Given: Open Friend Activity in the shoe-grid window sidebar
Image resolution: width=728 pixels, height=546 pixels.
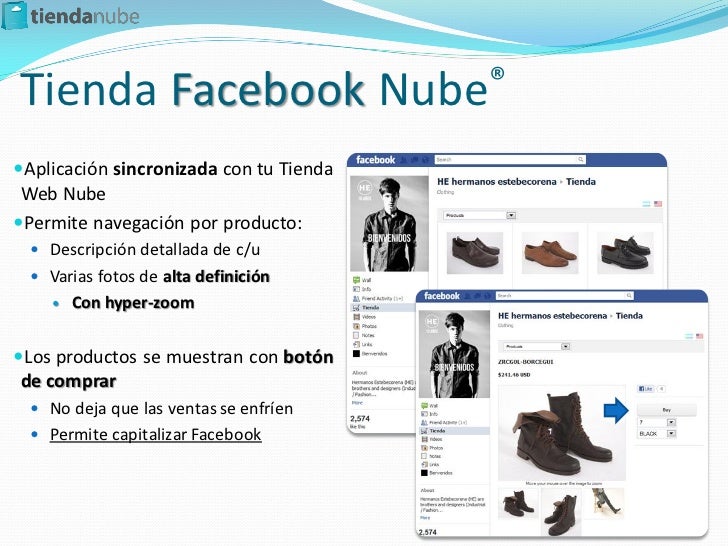Looking at the screenshot, I should 377,299.
